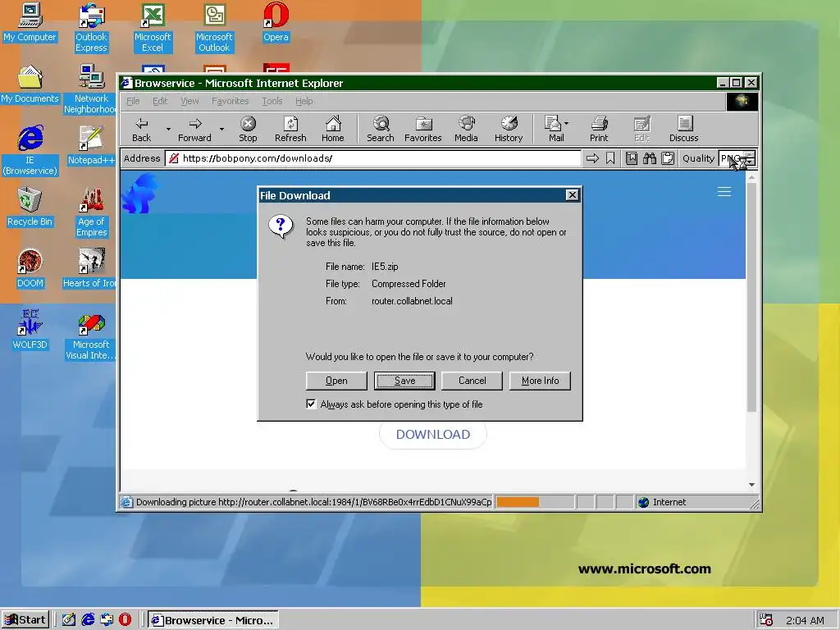Go to Home via toolbar icon
The width and height of the screenshot is (840, 630).
tap(333, 129)
